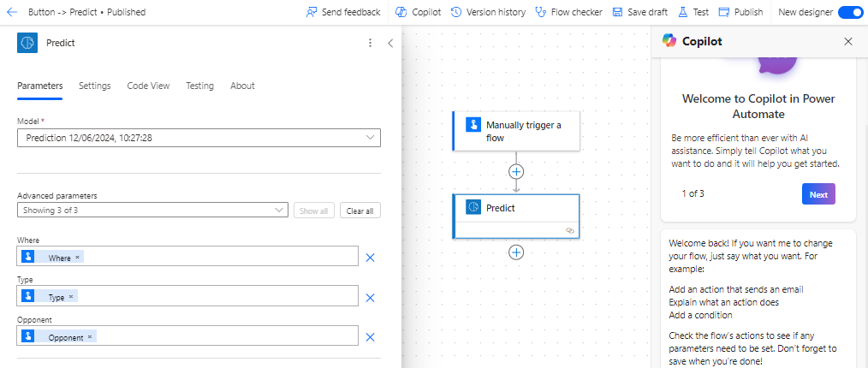
Task: Click Save draft in the toolbar
Action: point(640,12)
